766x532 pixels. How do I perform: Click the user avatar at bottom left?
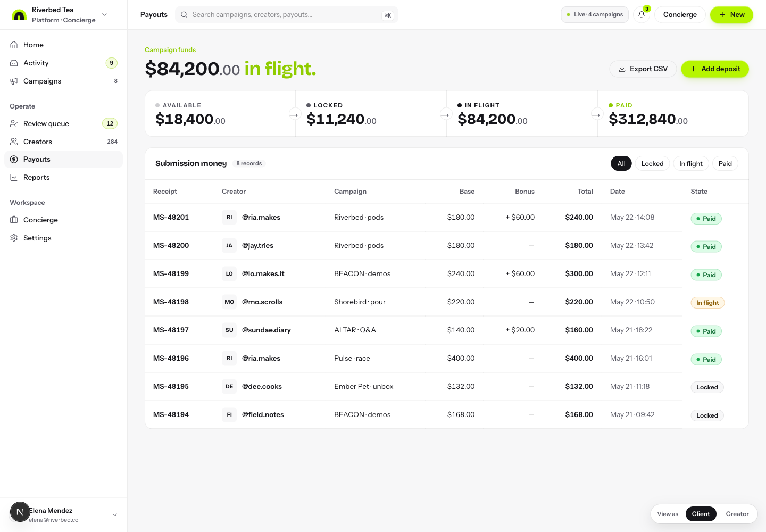(x=20, y=512)
